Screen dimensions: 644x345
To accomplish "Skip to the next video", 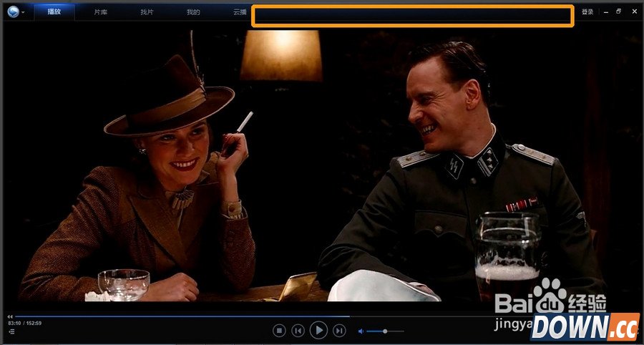I will click(340, 330).
